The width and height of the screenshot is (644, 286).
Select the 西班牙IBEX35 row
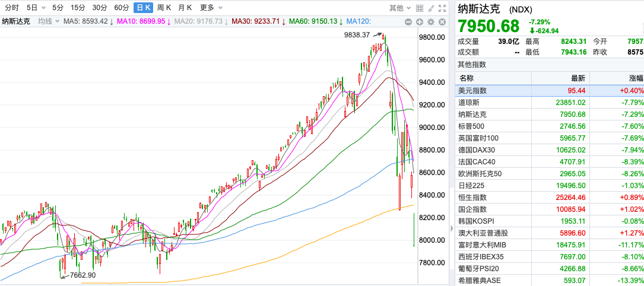(x=550, y=257)
